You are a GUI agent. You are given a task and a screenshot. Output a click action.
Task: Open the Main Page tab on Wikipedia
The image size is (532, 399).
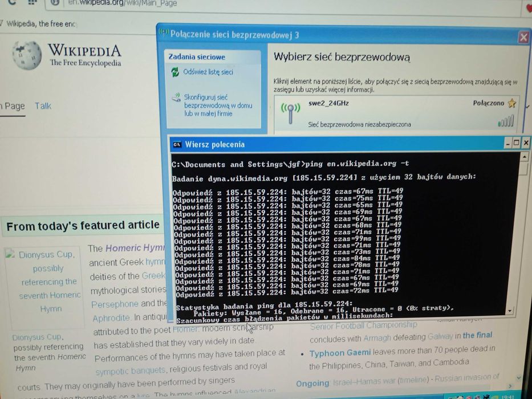[13, 107]
